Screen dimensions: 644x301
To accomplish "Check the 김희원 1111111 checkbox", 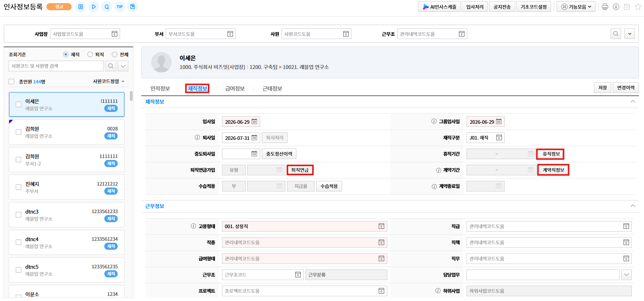I will pos(19,160).
